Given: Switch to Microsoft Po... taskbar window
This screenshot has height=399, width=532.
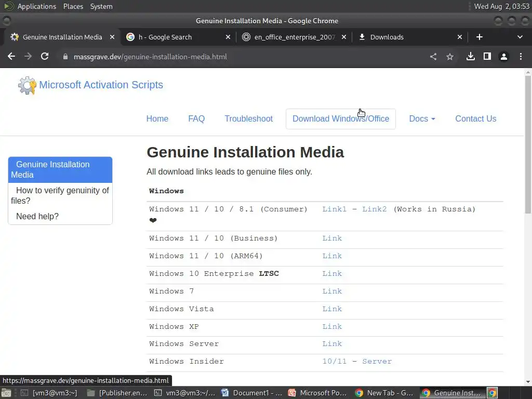Looking at the screenshot, I should point(318,393).
